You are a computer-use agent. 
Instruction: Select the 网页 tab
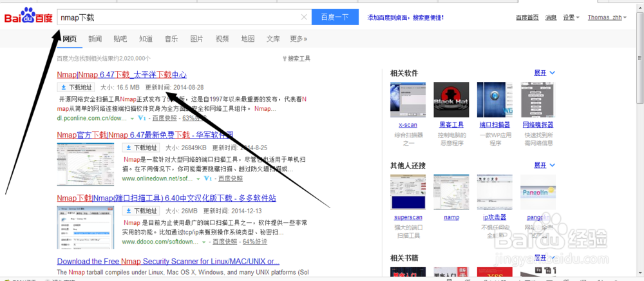(70, 39)
